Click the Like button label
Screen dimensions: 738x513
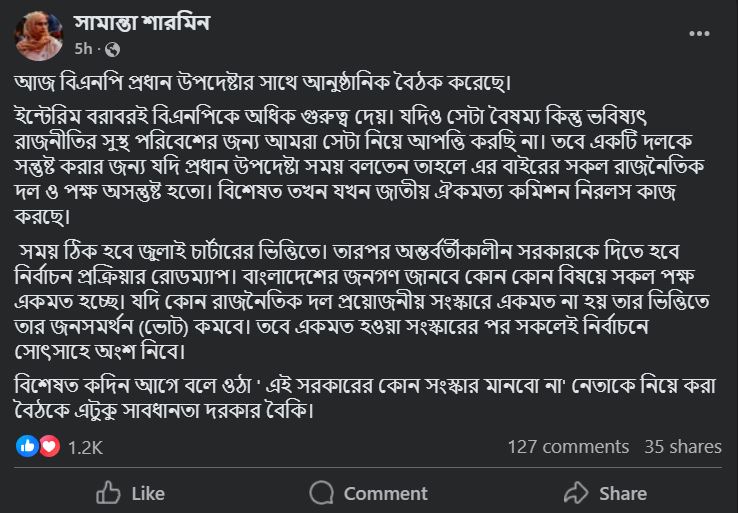(x=148, y=494)
